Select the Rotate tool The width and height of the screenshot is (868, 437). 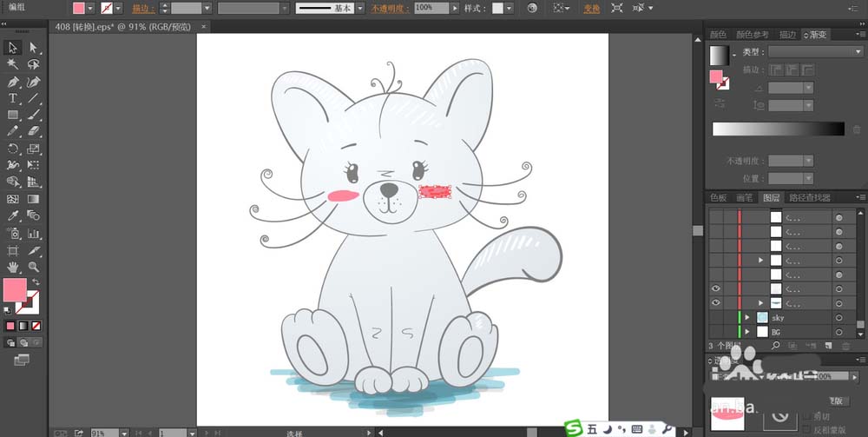click(x=13, y=149)
